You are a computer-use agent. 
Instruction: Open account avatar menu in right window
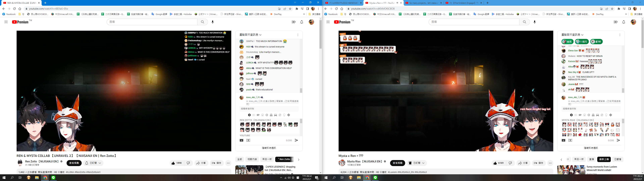633,22
